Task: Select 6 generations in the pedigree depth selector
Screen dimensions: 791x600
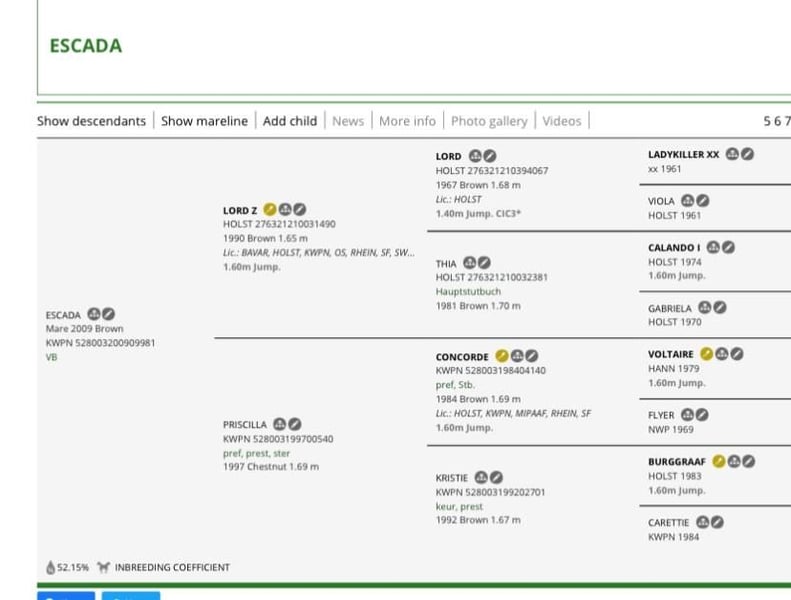Action: click(x=777, y=121)
